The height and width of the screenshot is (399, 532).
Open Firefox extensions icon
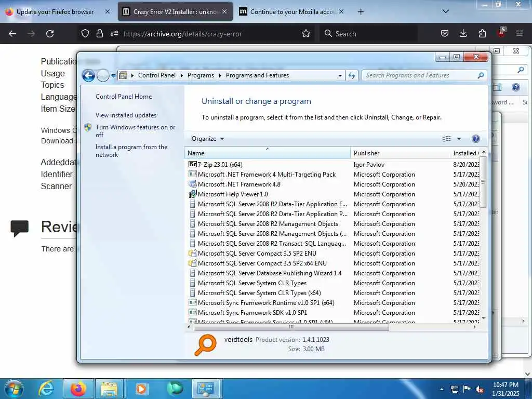pyautogui.click(x=482, y=33)
